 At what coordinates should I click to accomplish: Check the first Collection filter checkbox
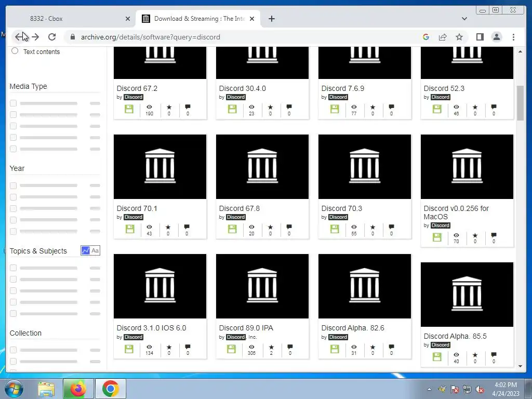click(x=13, y=350)
